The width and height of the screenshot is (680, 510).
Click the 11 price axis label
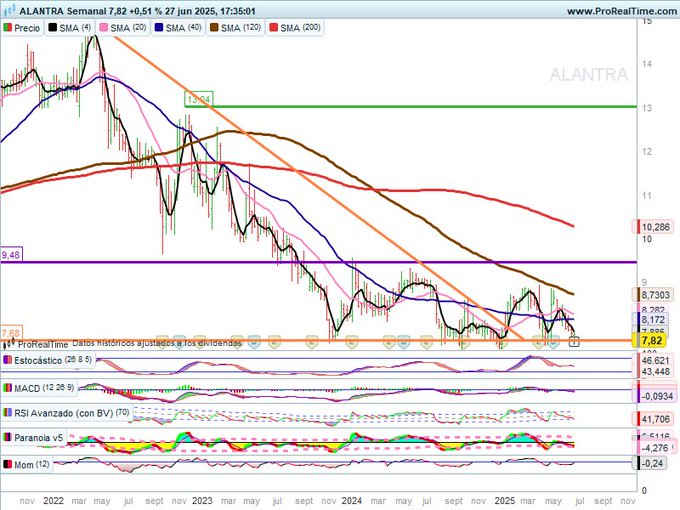[x=647, y=196]
